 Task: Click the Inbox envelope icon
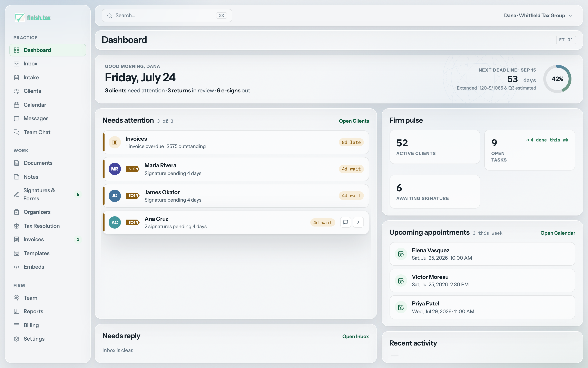(x=17, y=64)
